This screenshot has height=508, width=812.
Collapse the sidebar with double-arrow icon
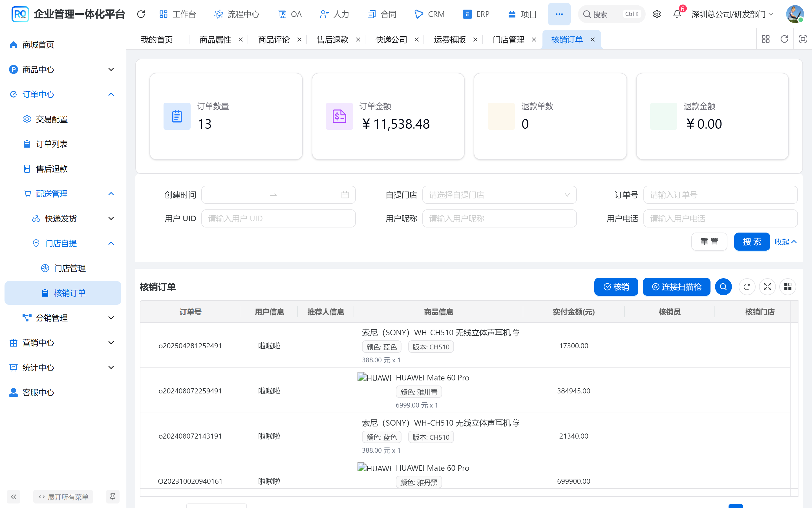pos(14,497)
